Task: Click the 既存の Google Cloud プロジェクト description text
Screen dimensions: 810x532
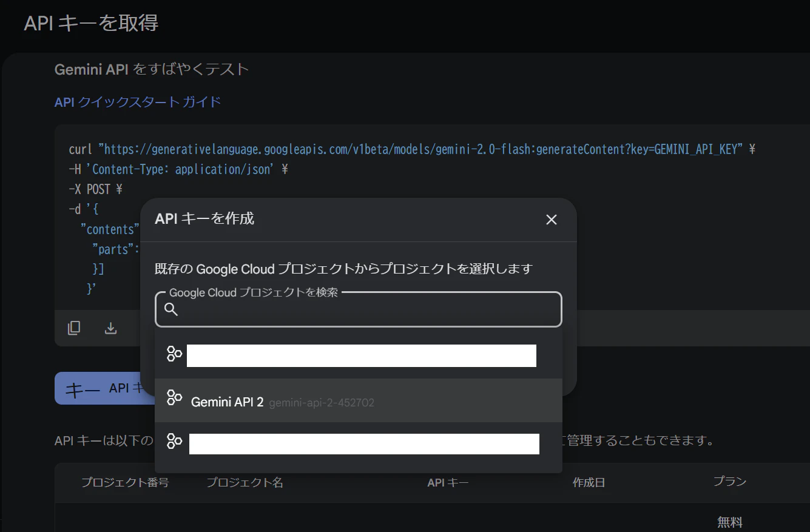Action: pos(343,268)
